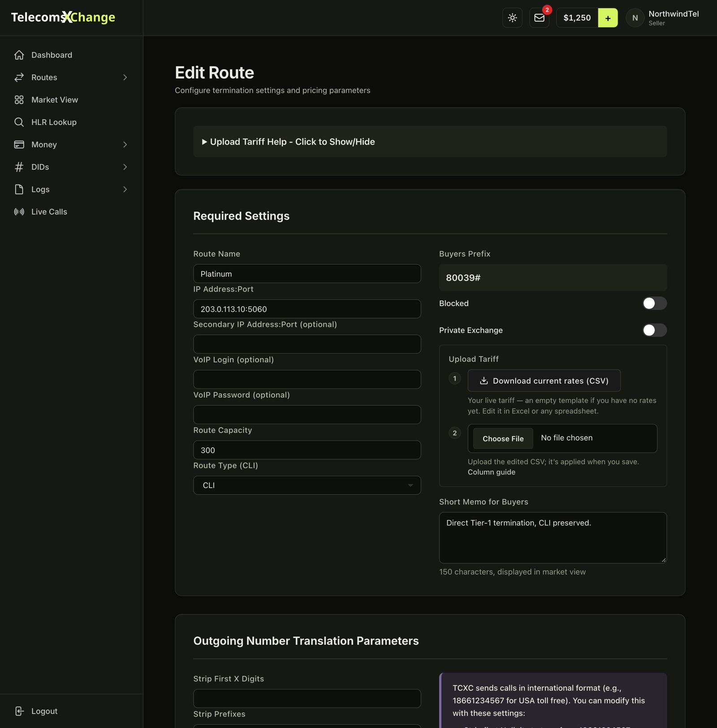Click the IP Address:Port field
717x728 pixels.
point(307,309)
